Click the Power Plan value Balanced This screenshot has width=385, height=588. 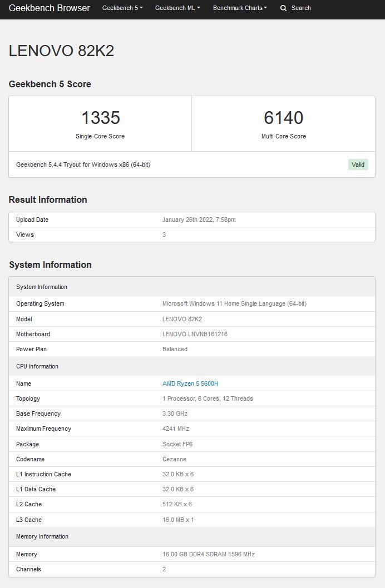click(175, 349)
